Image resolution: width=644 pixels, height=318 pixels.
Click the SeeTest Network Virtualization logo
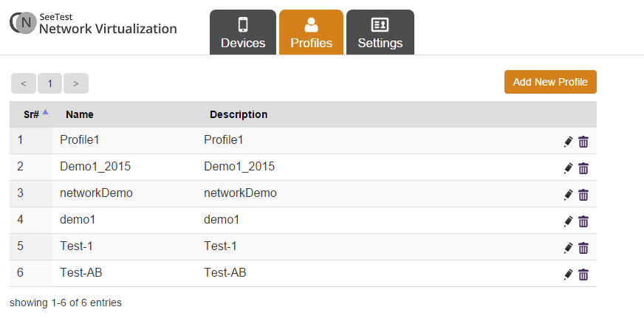coord(94,24)
